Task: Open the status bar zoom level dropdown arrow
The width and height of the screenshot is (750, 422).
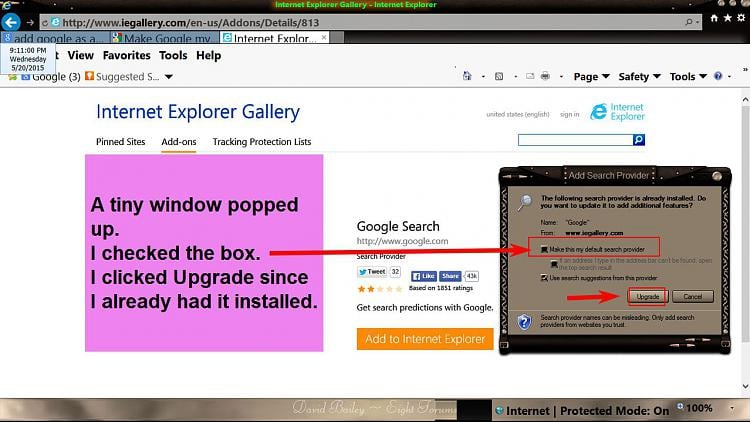Action: pos(732,408)
